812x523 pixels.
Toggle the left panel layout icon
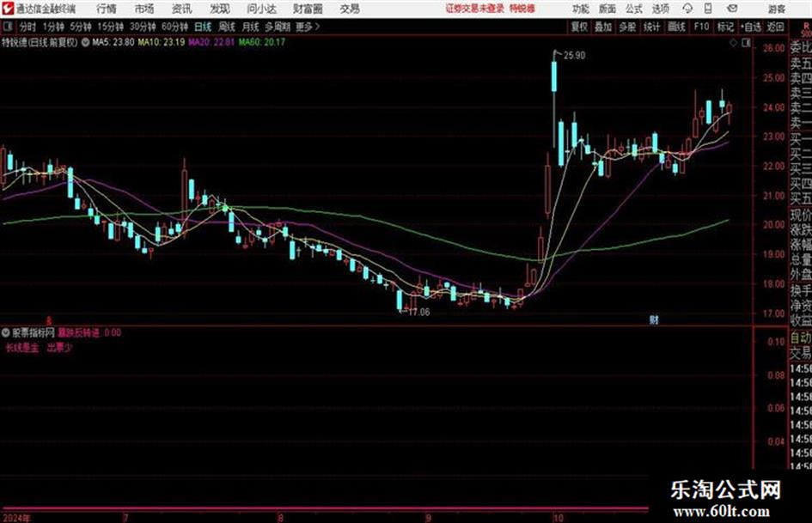pyautogui.click(x=8, y=27)
